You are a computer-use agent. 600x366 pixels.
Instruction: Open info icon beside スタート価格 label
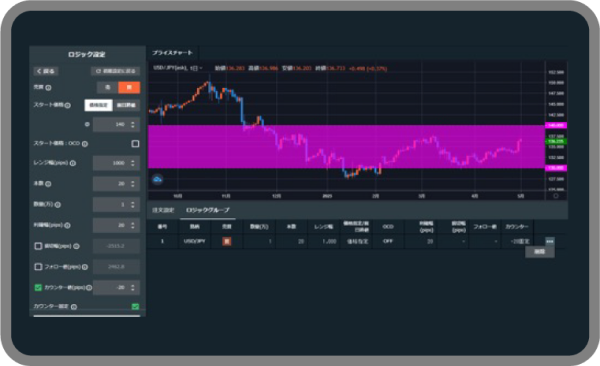[x=68, y=105]
